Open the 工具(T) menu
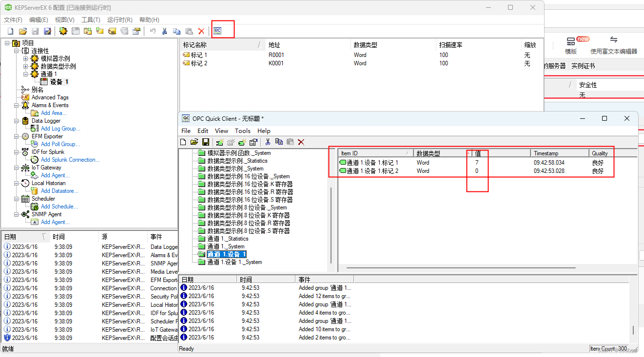This screenshot has height=357, width=644. (91, 20)
